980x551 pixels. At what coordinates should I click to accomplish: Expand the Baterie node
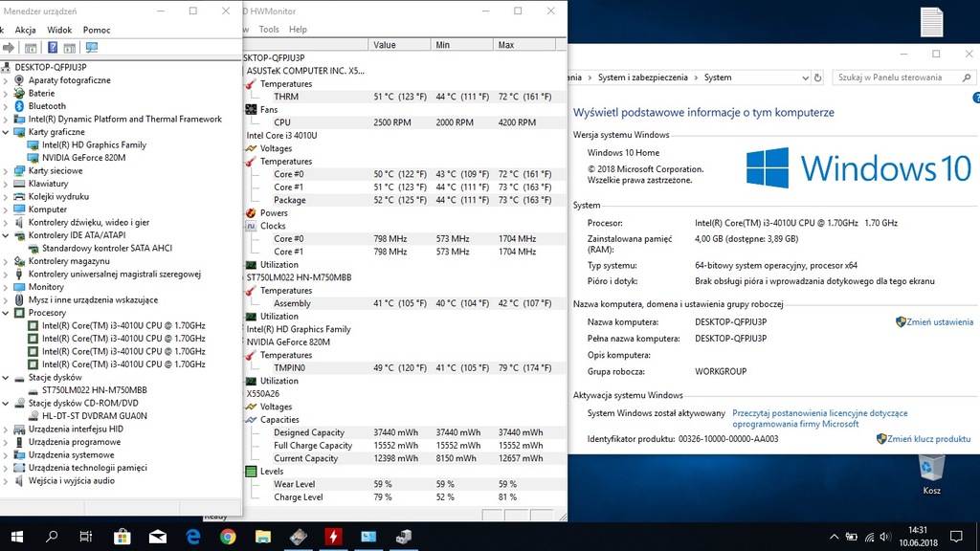pyautogui.click(x=6, y=93)
